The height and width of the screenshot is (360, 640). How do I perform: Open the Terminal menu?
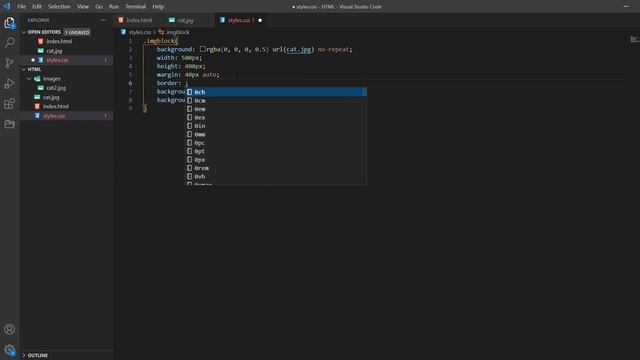136,7
